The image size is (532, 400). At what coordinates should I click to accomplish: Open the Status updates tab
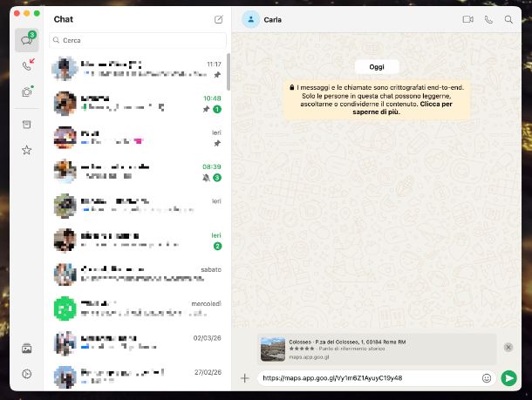(x=27, y=92)
